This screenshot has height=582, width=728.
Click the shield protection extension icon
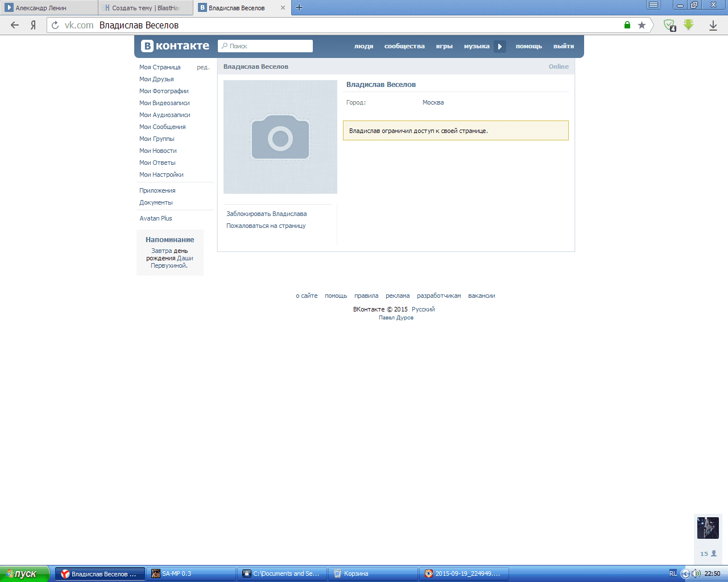669,25
